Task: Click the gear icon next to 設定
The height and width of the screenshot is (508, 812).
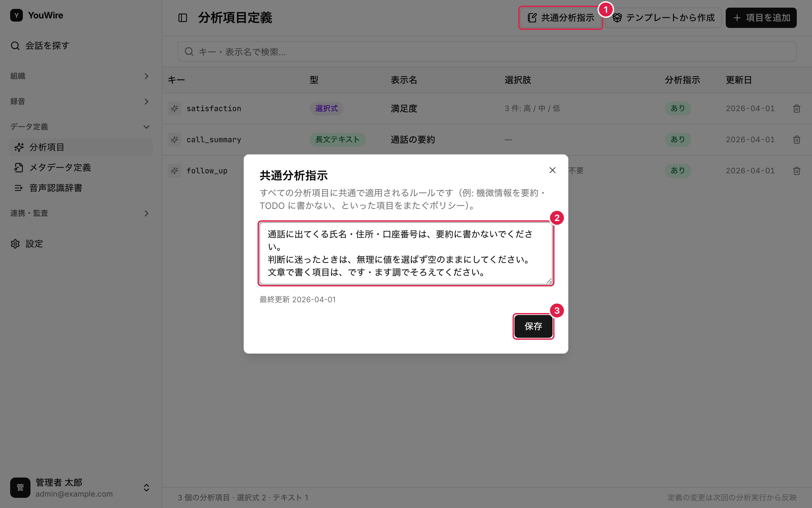Action: point(16,244)
